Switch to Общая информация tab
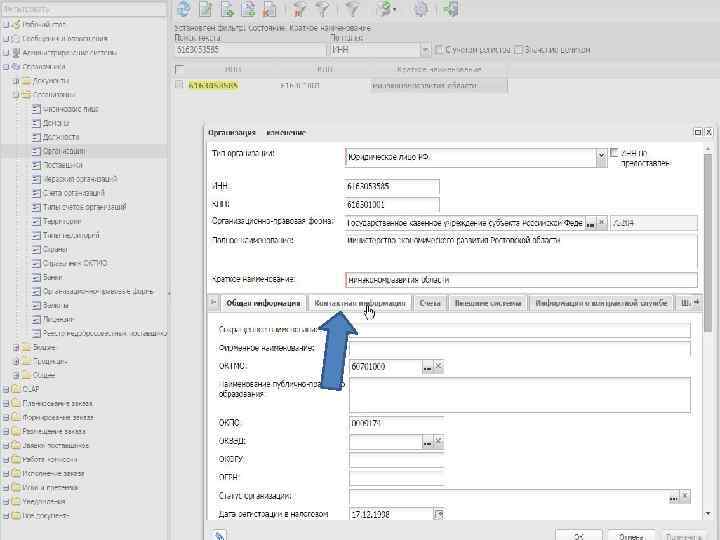Image resolution: width=720 pixels, height=540 pixels. click(263, 303)
